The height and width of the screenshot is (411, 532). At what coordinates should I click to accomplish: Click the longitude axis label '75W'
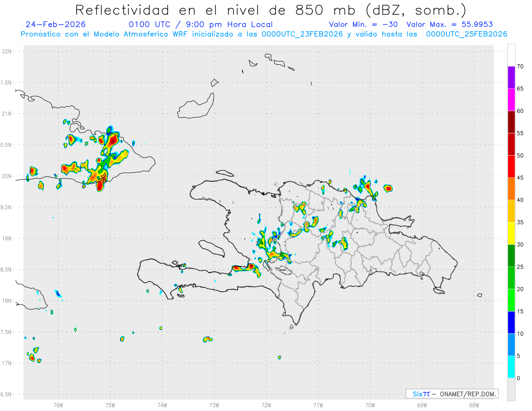coord(110,405)
